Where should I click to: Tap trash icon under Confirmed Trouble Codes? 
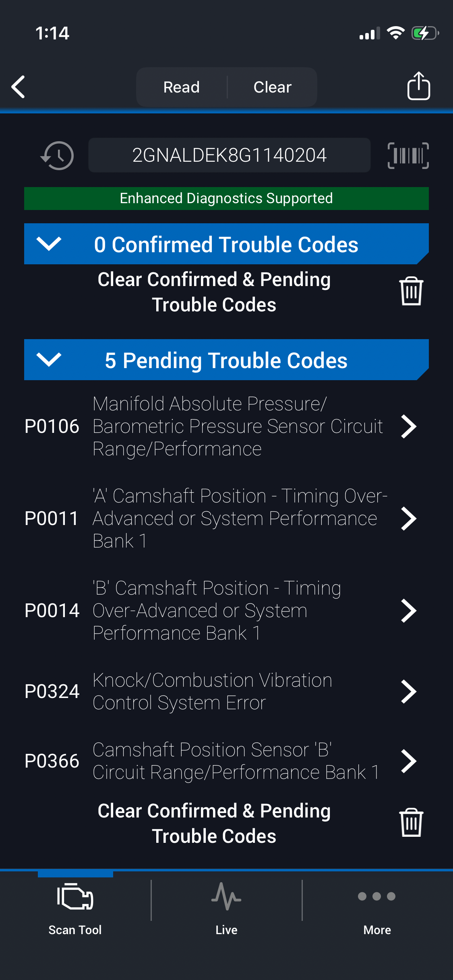click(411, 291)
